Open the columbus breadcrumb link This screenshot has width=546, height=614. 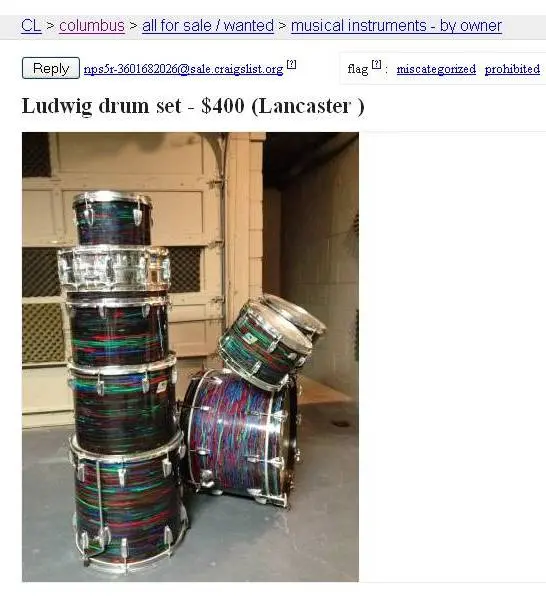tap(92, 26)
